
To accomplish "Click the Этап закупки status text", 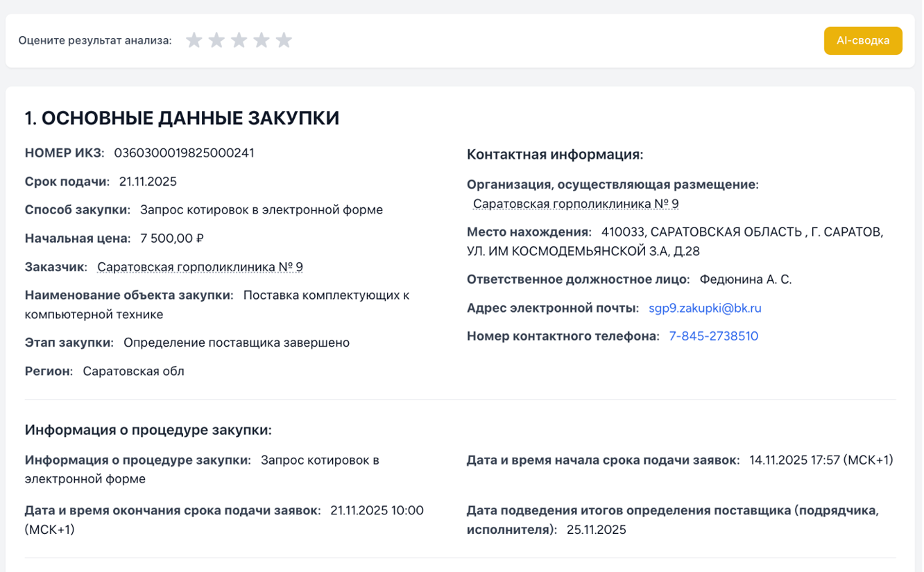I will point(236,343).
